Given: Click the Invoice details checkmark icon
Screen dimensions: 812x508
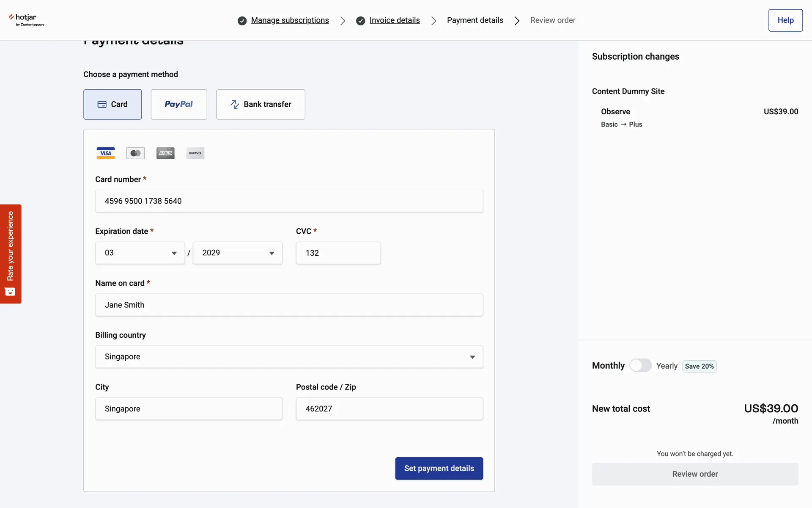Looking at the screenshot, I should (360, 21).
